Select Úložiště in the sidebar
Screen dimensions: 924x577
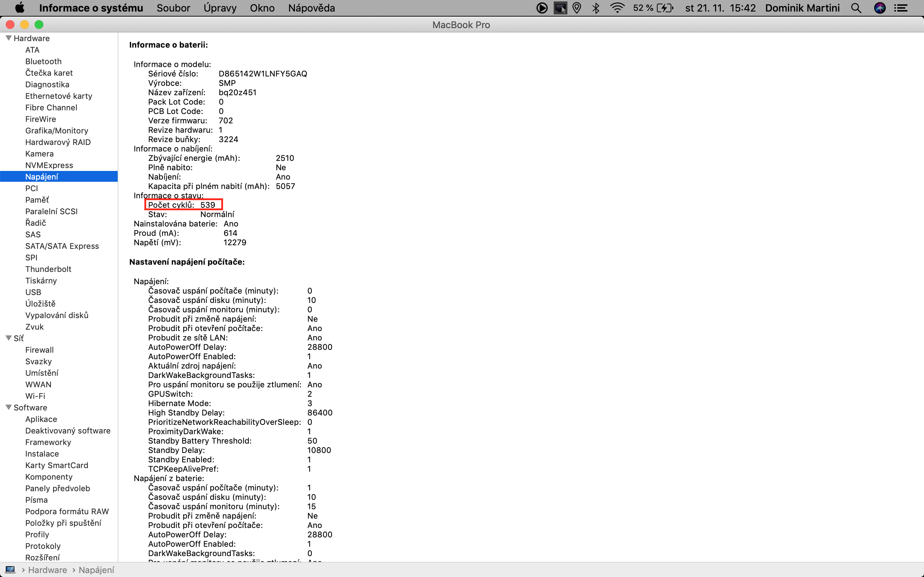pos(40,304)
